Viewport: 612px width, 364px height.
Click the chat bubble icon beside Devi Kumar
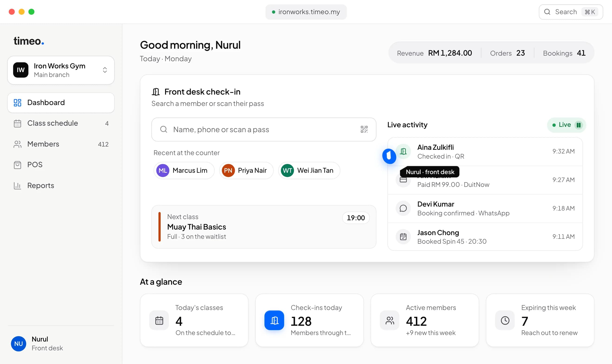(x=403, y=208)
